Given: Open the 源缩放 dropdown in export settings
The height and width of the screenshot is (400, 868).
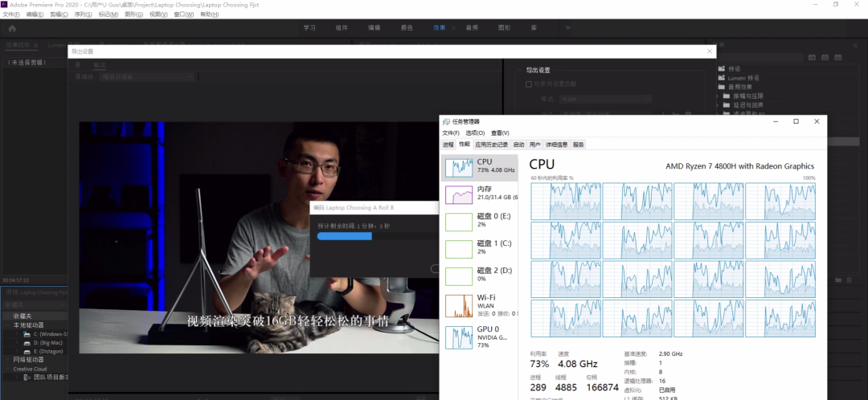Looking at the screenshot, I should [147, 76].
